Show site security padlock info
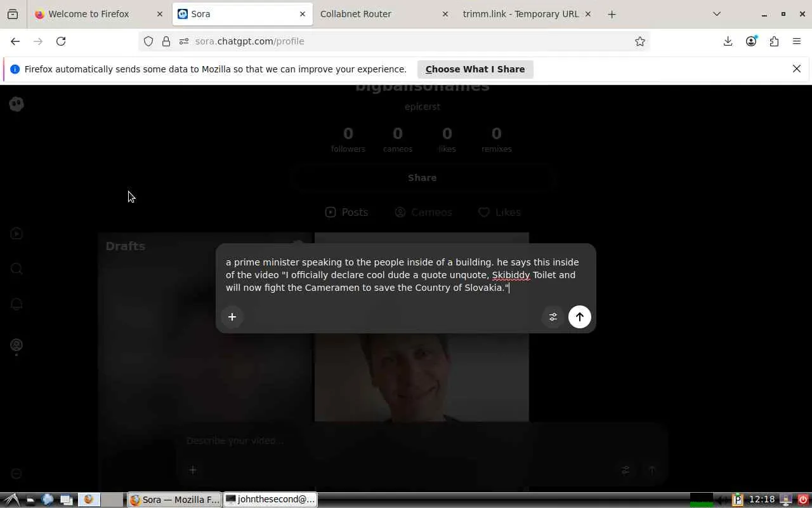 click(x=166, y=41)
